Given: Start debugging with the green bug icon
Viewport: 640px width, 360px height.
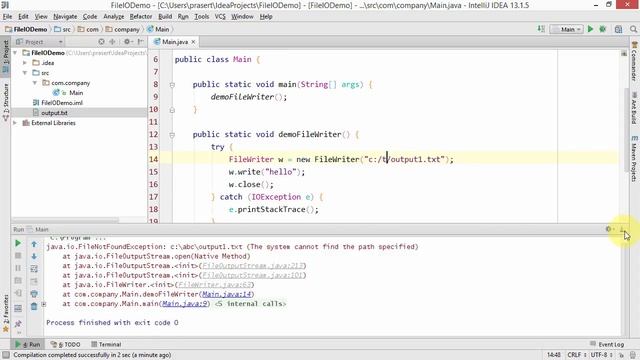Looking at the screenshot, I should point(602,29).
